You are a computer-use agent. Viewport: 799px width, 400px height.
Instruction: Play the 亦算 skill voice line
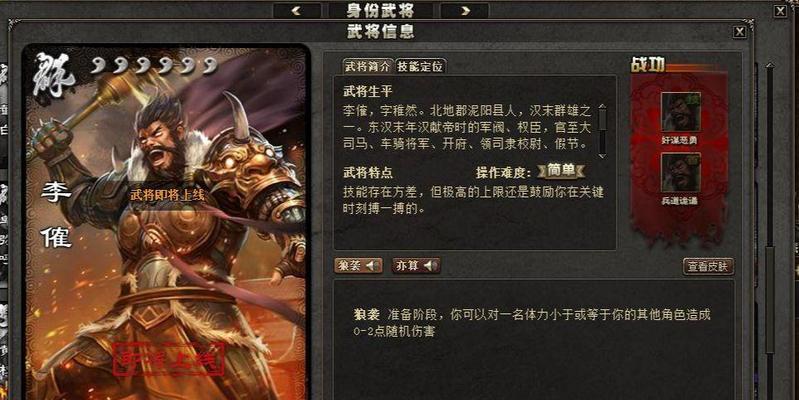[x=416, y=265]
